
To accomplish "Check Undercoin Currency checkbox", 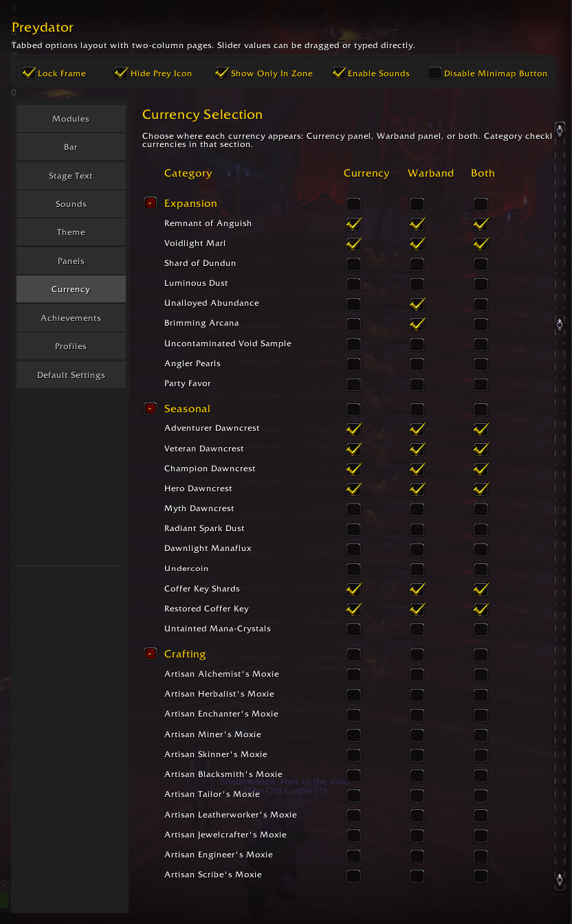I will [x=353, y=569].
